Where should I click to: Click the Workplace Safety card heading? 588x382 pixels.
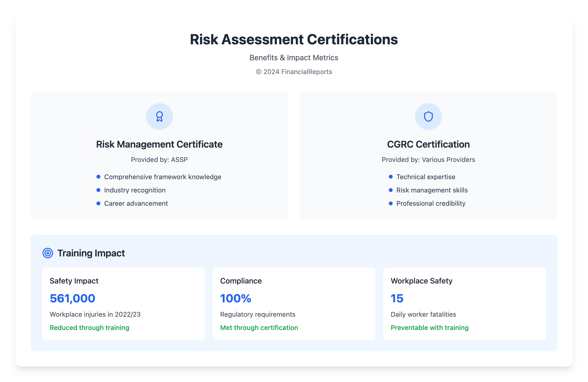tap(422, 281)
